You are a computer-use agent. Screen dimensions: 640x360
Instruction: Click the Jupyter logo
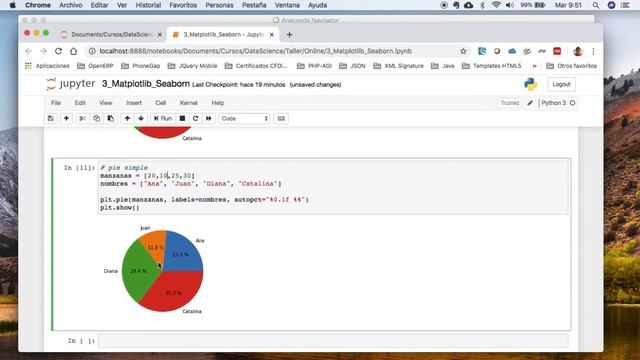coord(71,84)
